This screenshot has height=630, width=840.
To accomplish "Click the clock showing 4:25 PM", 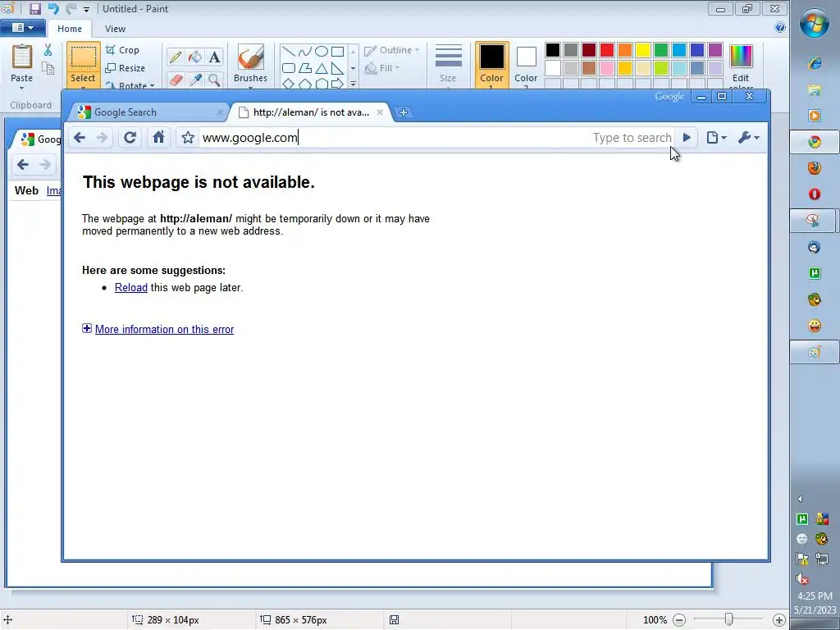I will point(815,596).
